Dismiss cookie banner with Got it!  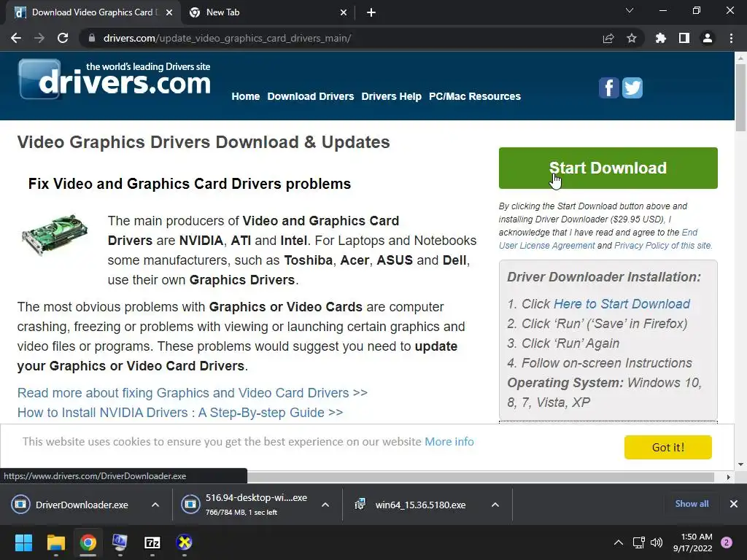pos(668,447)
